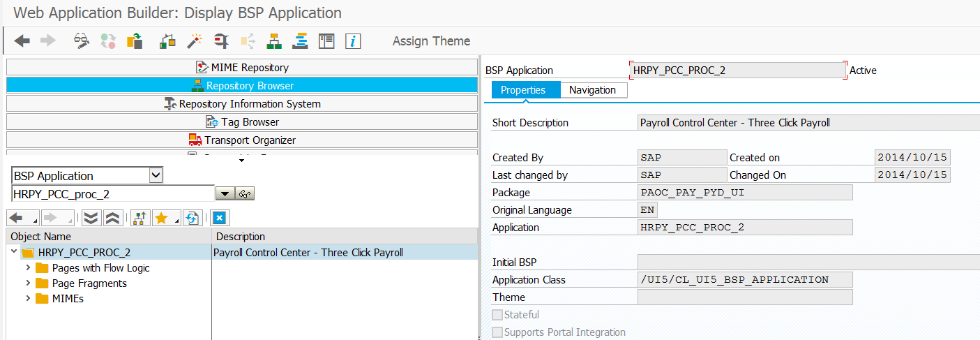980x340 pixels.
Task: Click the Short Description field
Action: pos(809,123)
